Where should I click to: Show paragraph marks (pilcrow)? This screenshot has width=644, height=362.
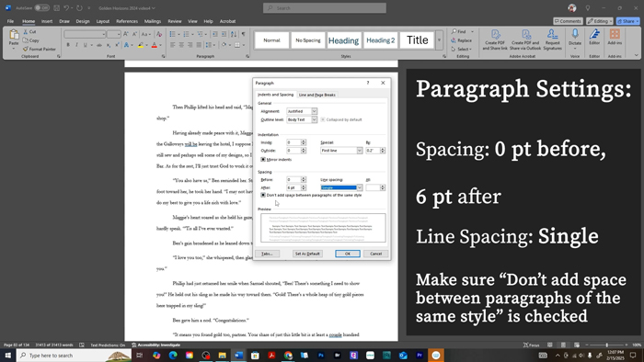coord(243,34)
